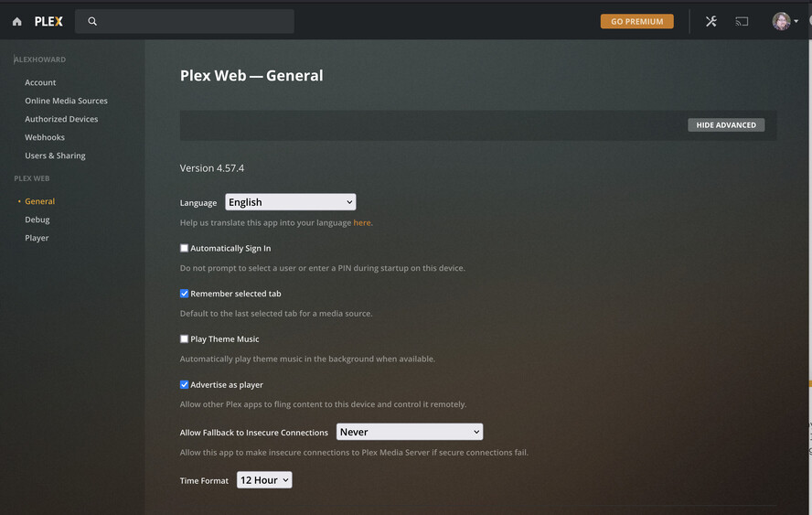Image resolution: width=812 pixels, height=515 pixels.
Task: Open the Player settings section
Action: [37, 238]
